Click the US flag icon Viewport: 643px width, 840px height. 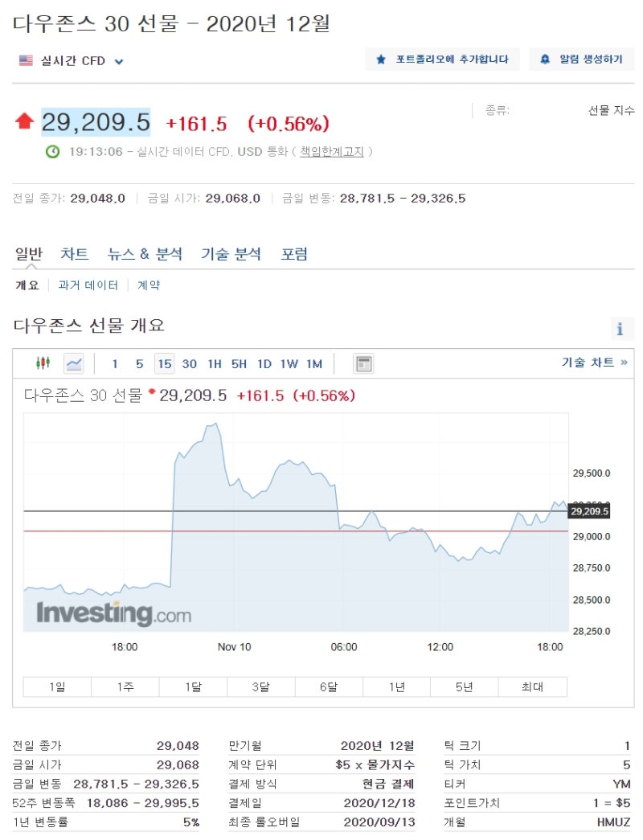[26, 60]
